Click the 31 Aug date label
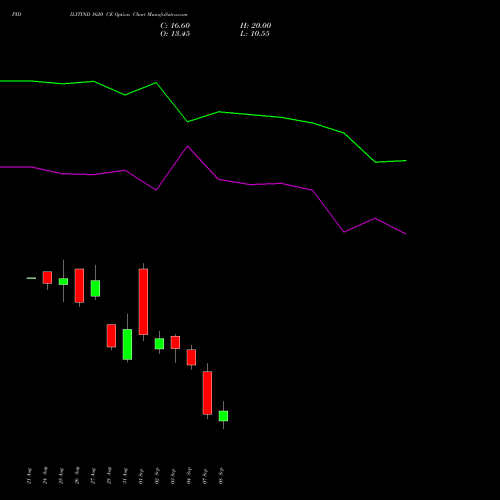The width and height of the screenshot is (500, 500). pos(125,476)
